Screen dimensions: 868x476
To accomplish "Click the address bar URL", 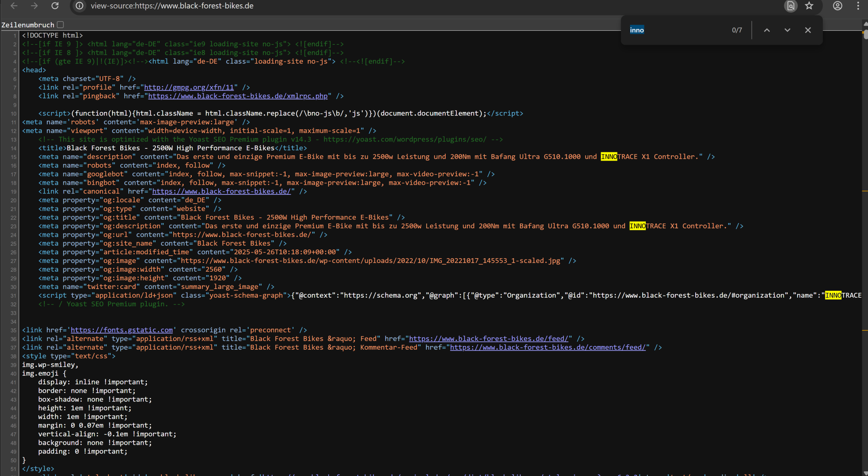I will click(x=172, y=6).
